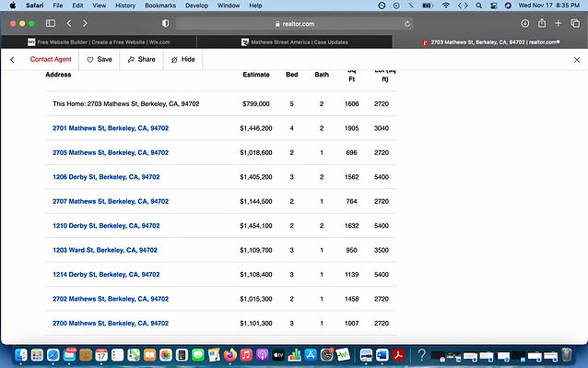Open the Safari menu
Image resolution: width=588 pixels, height=368 pixels.
(x=34, y=6)
